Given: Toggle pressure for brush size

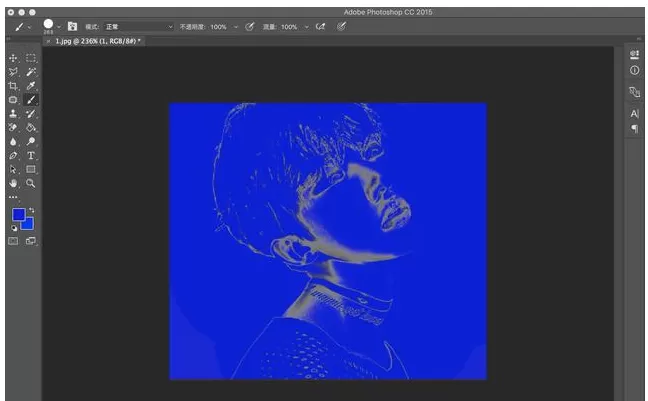Looking at the screenshot, I should [x=341, y=27].
